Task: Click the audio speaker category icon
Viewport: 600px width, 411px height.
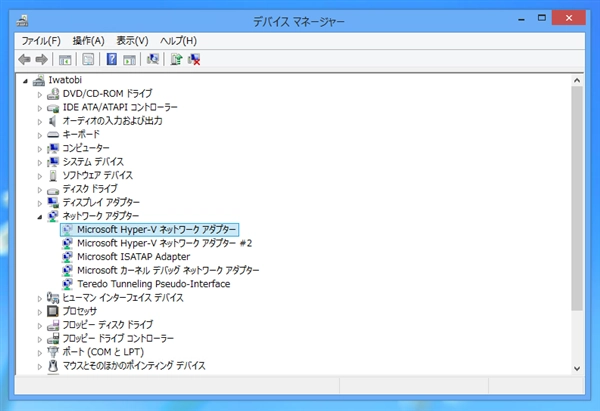Action: click(x=52, y=121)
